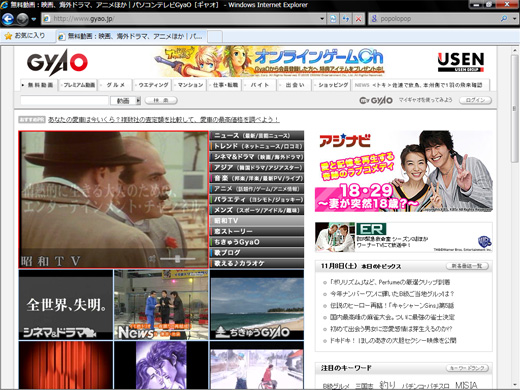Open the search provider dropdown arrow

pyautogui.click(x=514, y=19)
